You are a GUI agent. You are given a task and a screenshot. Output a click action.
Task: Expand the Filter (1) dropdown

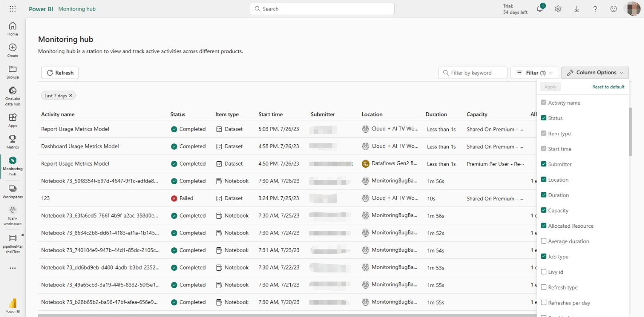coord(534,73)
